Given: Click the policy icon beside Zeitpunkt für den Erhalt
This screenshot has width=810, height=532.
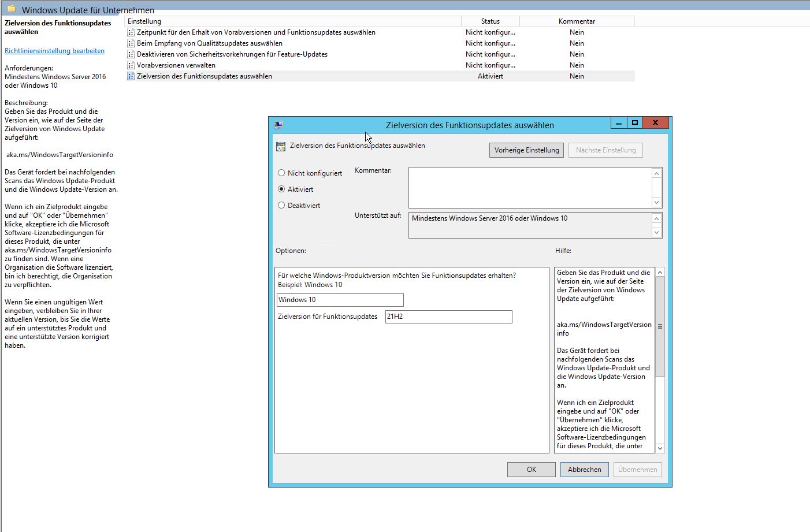Looking at the screenshot, I should [x=131, y=32].
